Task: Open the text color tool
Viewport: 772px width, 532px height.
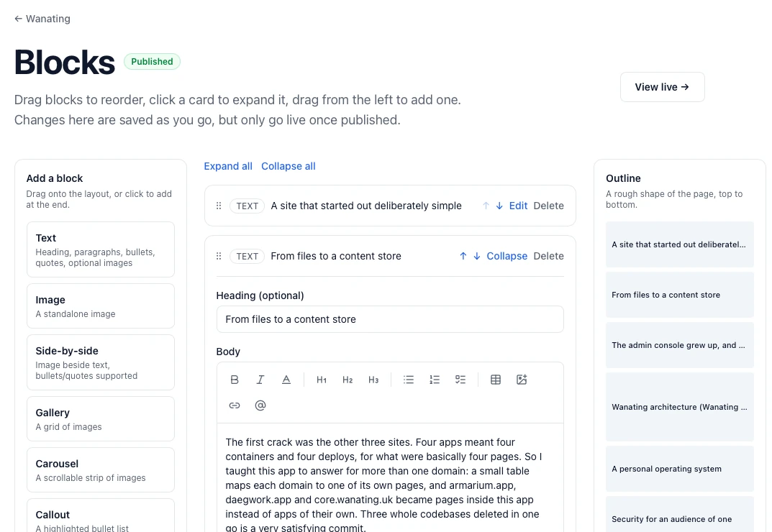Action: (x=286, y=380)
